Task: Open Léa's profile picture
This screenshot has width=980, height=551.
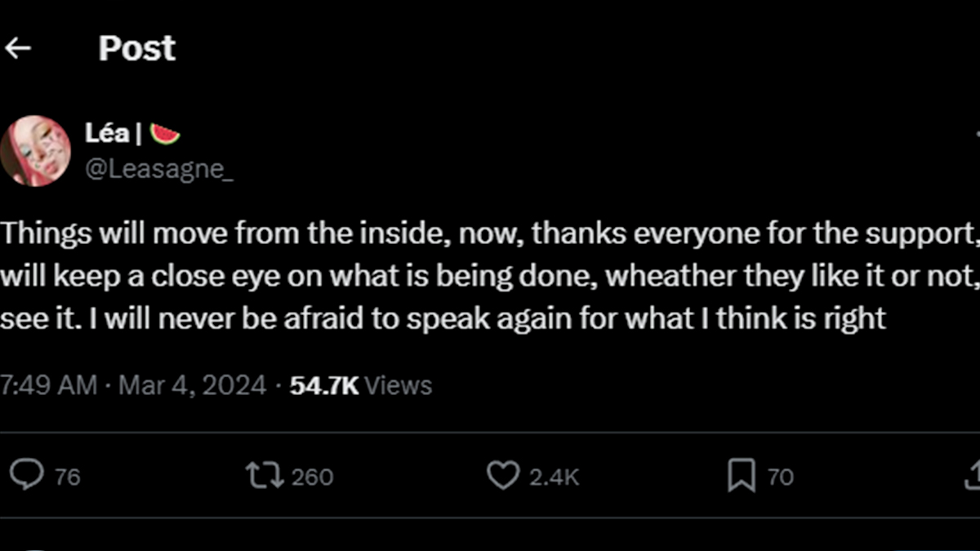Action: (34, 151)
